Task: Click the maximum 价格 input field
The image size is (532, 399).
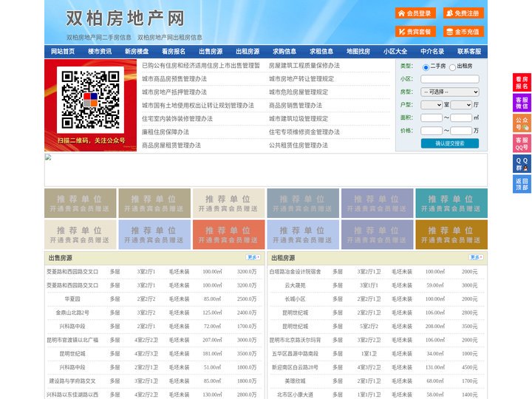Action: 461,131
